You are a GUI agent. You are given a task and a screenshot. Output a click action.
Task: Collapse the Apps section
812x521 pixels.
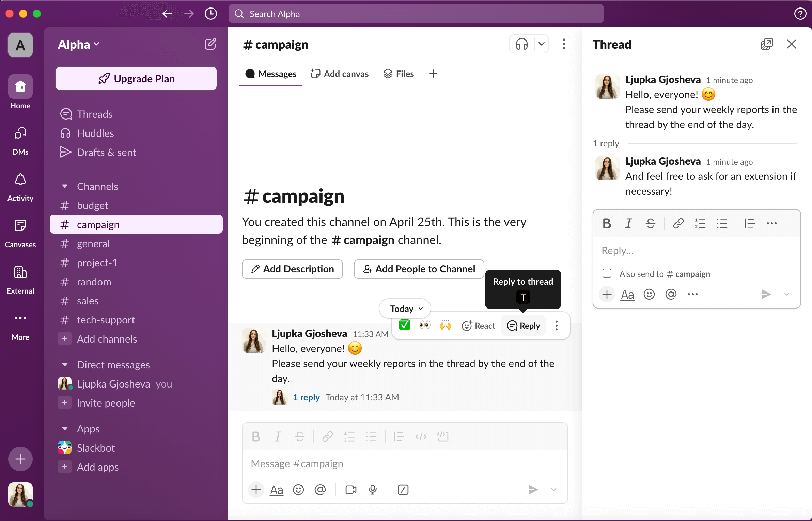65,429
